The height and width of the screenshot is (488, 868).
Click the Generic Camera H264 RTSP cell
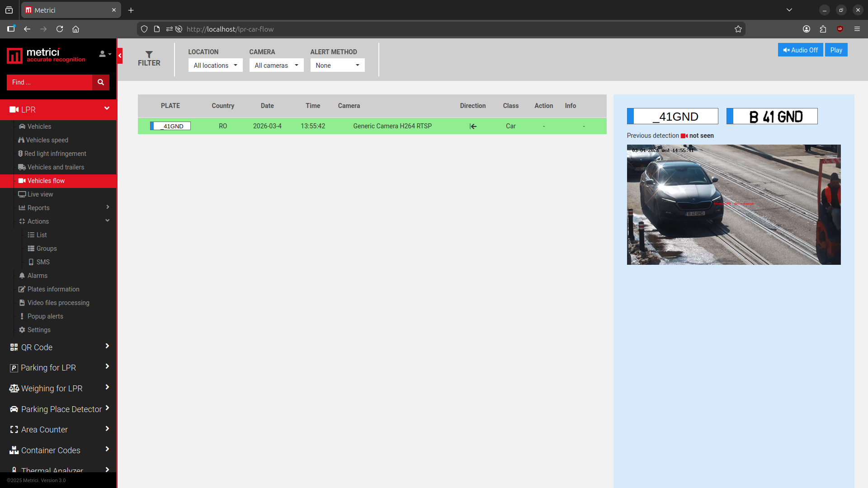[x=392, y=126]
